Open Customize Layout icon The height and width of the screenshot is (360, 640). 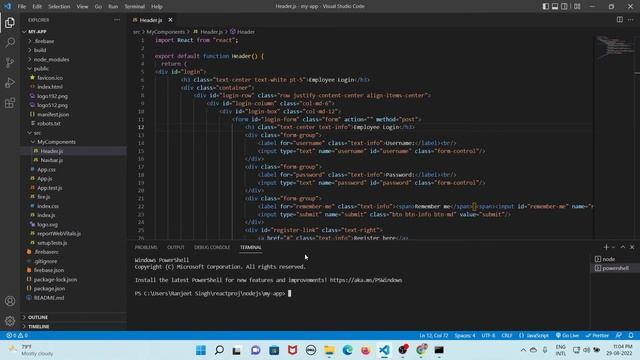(577, 6)
